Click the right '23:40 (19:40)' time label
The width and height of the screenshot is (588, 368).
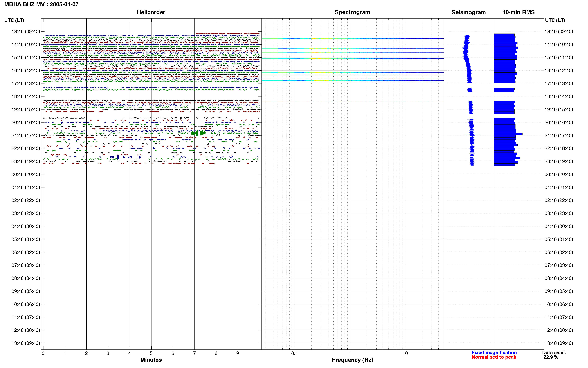pyautogui.click(x=559, y=161)
